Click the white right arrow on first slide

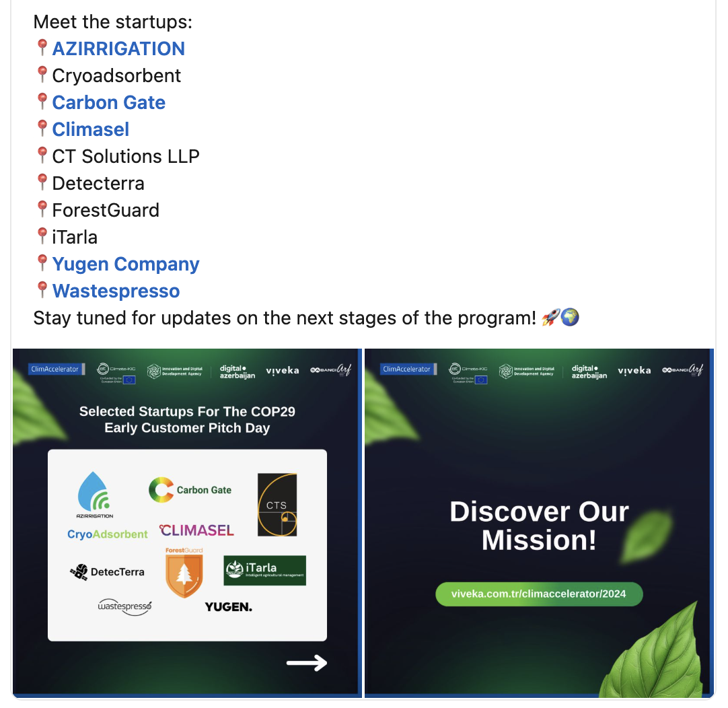307,663
